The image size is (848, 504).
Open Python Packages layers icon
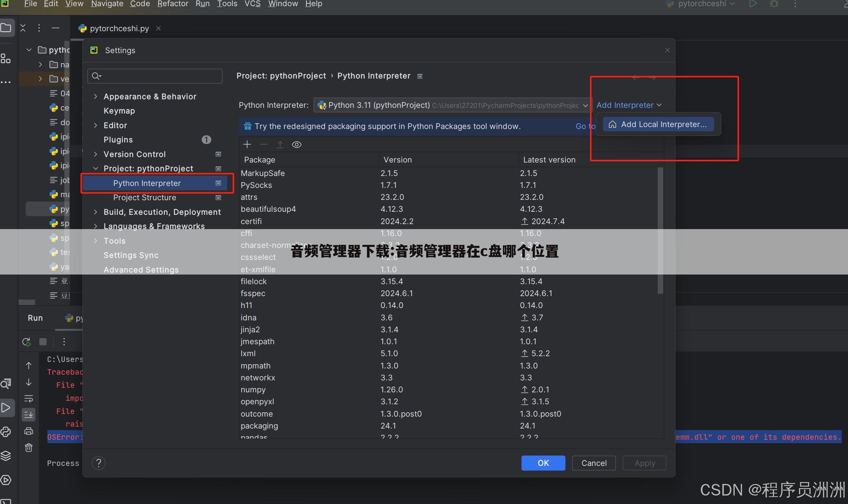point(6,455)
